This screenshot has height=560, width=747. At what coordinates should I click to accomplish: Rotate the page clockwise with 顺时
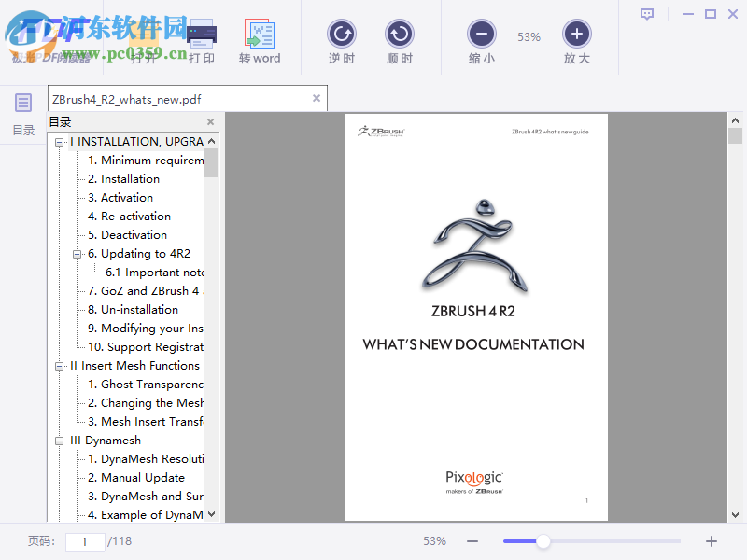pyautogui.click(x=399, y=33)
